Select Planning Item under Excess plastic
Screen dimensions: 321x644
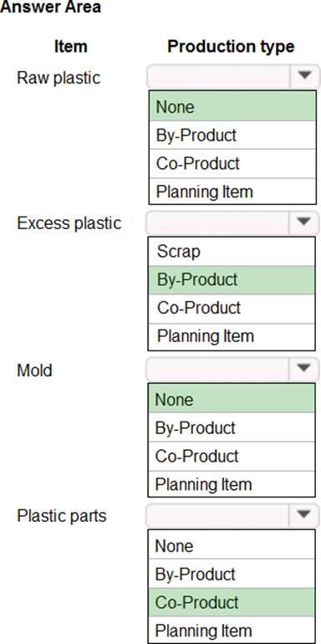[x=232, y=336]
